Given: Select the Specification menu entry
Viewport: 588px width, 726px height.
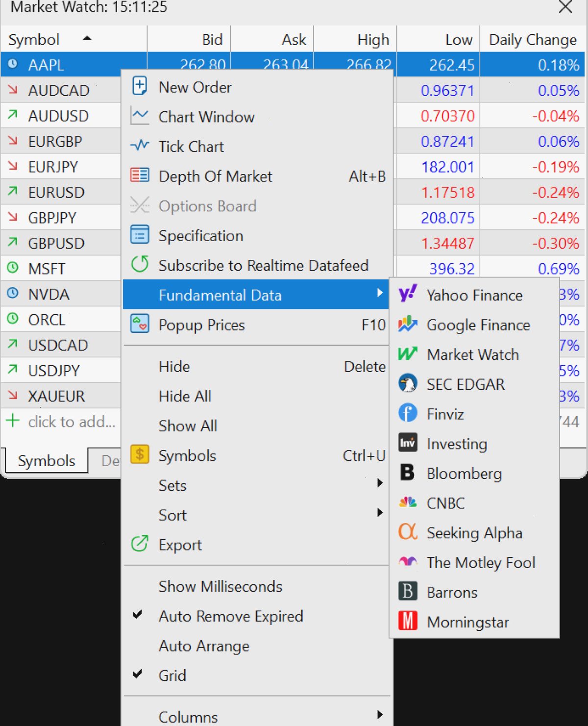Looking at the screenshot, I should pos(257,236).
